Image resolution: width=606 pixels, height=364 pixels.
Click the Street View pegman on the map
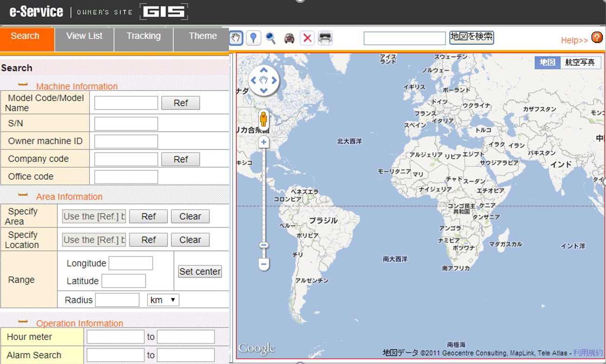[x=263, y=120]
